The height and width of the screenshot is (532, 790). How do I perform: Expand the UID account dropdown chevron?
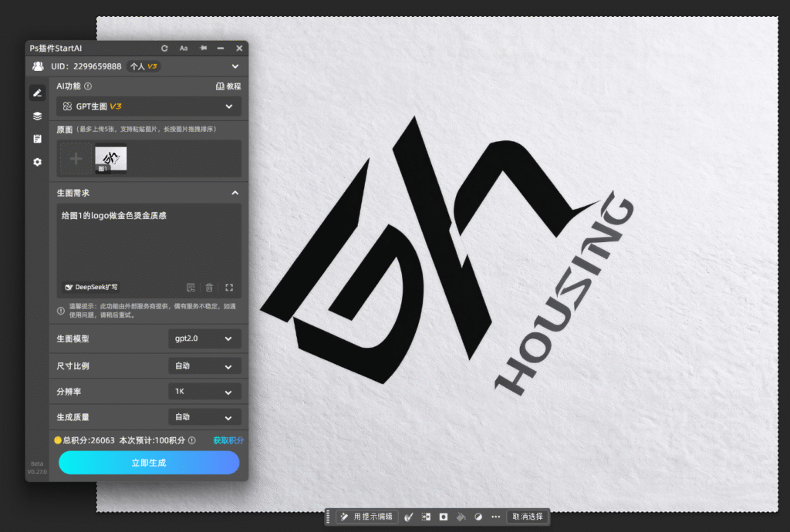pos(235,66)
